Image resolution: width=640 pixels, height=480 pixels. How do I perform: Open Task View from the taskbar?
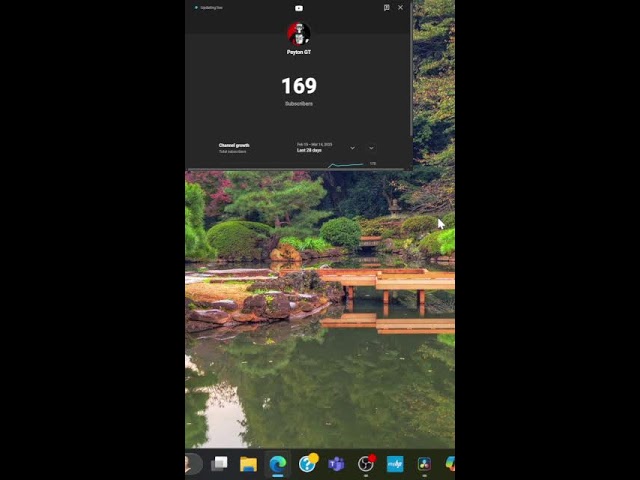point(220,464)
